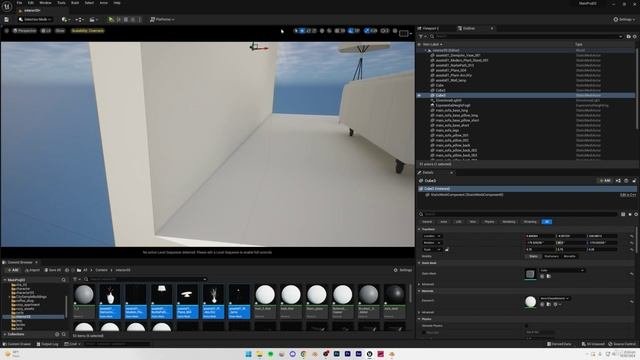Open the Content Drawer button
Viewport: 640px width, 360px height.
point(16,344)
